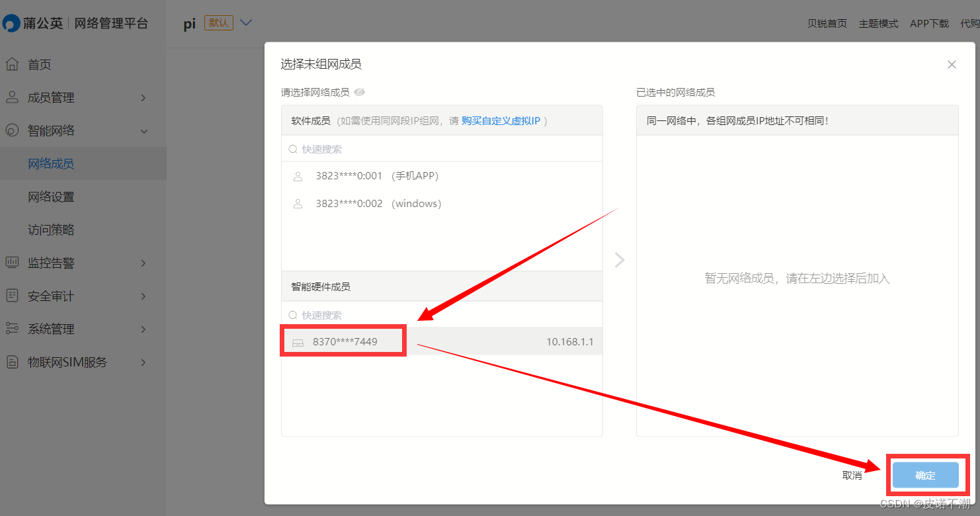Click the 安全审计 audit icon

point(12,296)
